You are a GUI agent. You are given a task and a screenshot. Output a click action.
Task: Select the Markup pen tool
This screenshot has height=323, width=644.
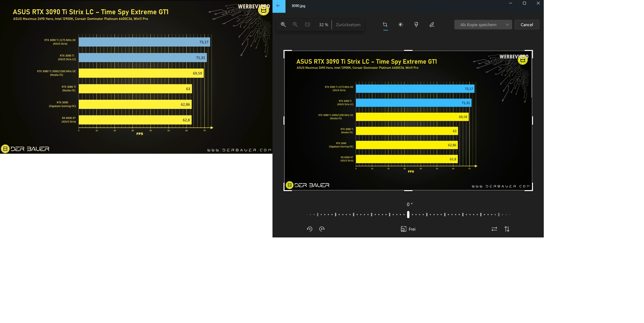(432, 24)
